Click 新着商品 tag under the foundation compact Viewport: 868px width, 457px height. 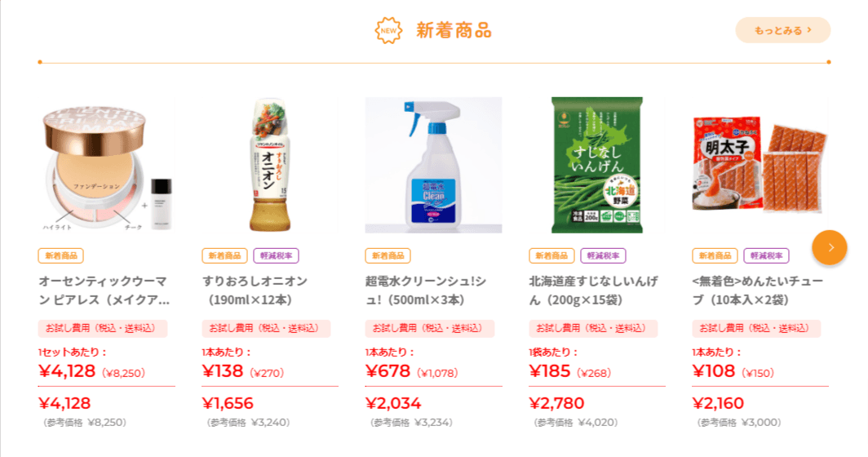point(61,255)
